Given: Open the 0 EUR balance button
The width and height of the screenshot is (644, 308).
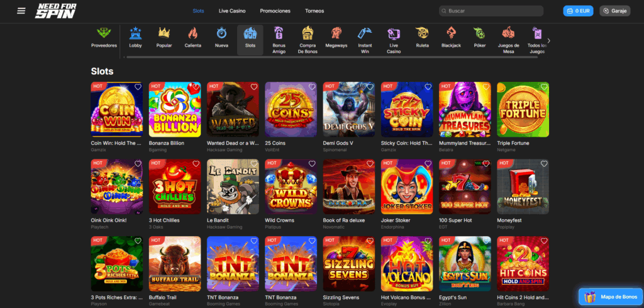Looking at the screenshot, I should point(578,11).
